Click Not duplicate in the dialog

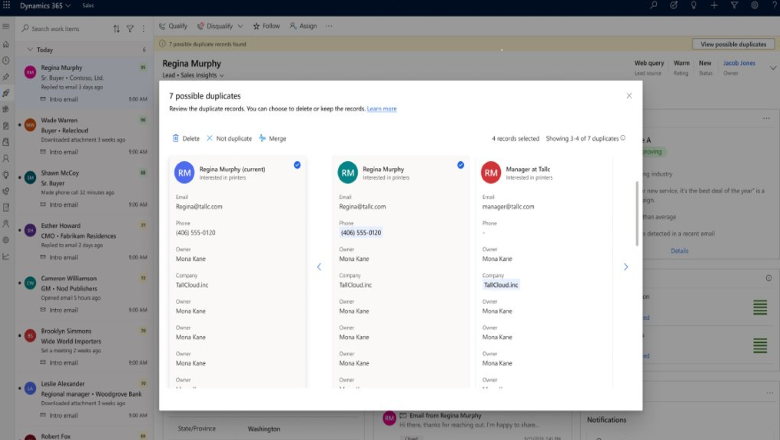coord(229,138)
